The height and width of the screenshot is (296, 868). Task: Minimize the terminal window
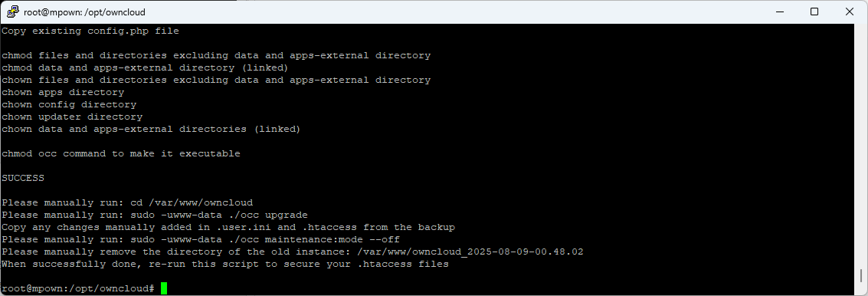(780, 12)
